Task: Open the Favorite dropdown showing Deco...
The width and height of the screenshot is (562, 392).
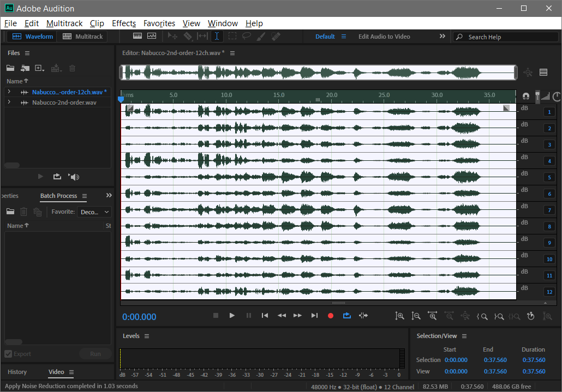Action: [x=94, y=212]
